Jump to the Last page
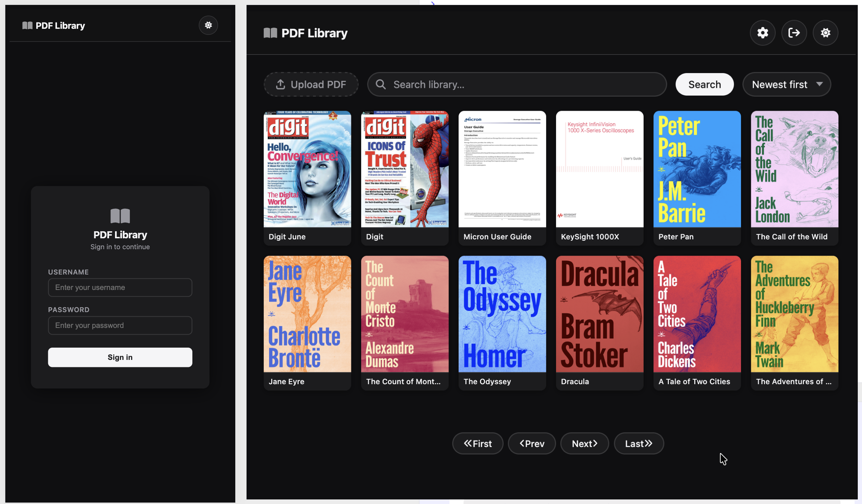This screenshot has width=862, height=504. coord(639,444)
